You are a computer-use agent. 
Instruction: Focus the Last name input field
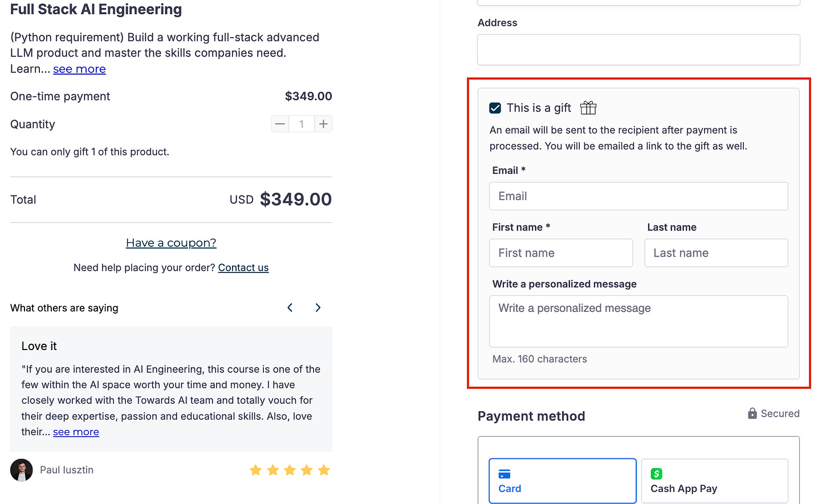pos(716,253)
